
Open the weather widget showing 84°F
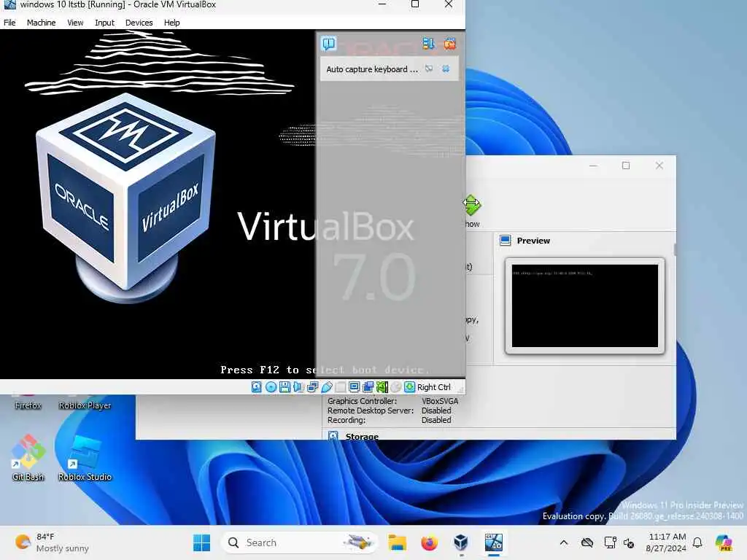click(52, 542)
